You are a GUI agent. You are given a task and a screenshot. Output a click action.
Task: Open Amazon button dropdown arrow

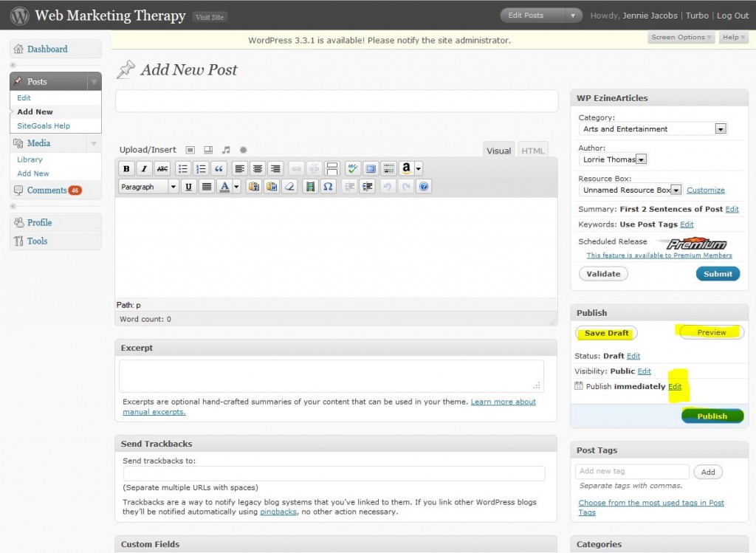click(x=419, y=169)
